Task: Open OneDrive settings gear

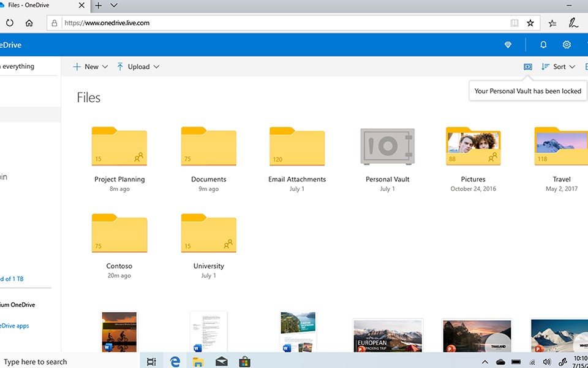Action: coord(567,45)
